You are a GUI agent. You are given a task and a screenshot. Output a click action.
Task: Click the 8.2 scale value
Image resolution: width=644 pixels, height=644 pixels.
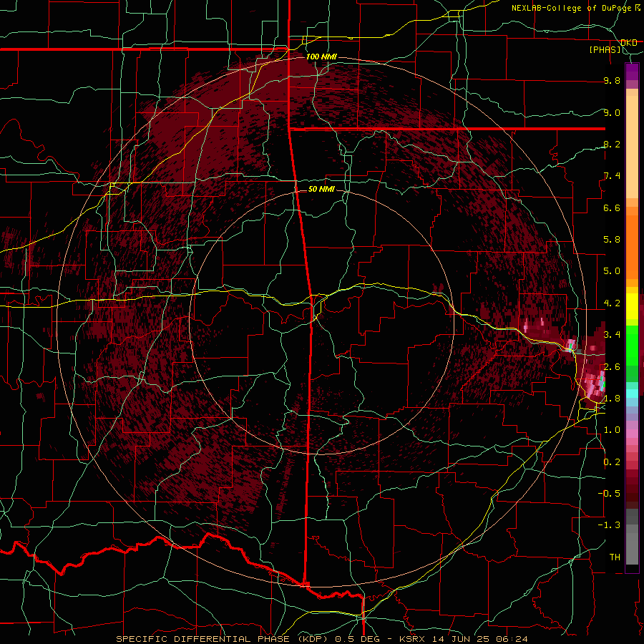pyautogui.click(x=612, y=144)
